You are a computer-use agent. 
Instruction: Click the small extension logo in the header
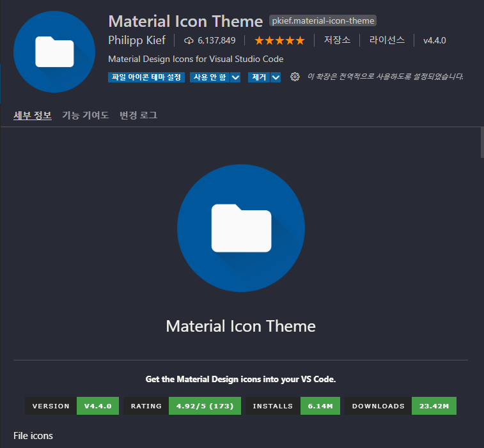tap(54, 52)
